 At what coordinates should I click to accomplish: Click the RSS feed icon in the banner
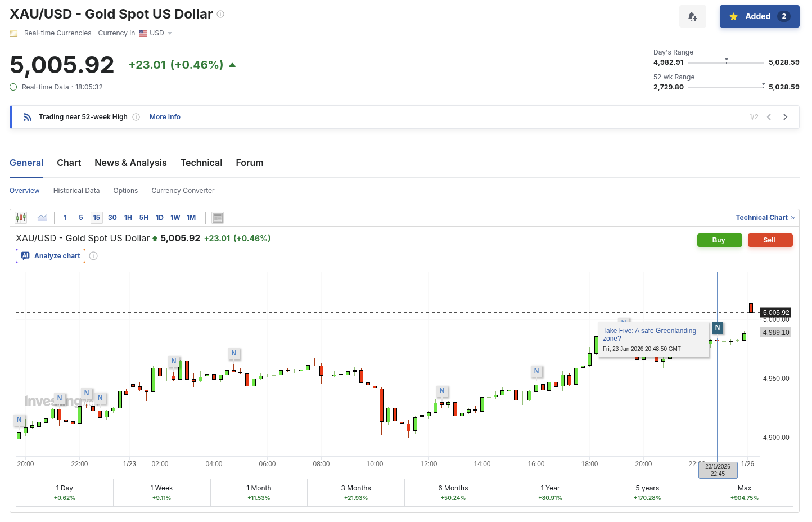coord(28,117)
